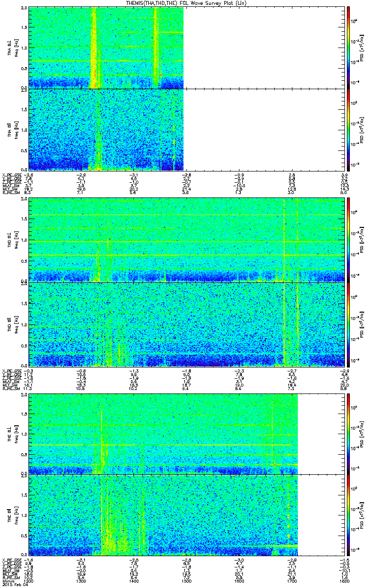Click the PSD color bar beside THD B∥

click(x=348, y=324)
